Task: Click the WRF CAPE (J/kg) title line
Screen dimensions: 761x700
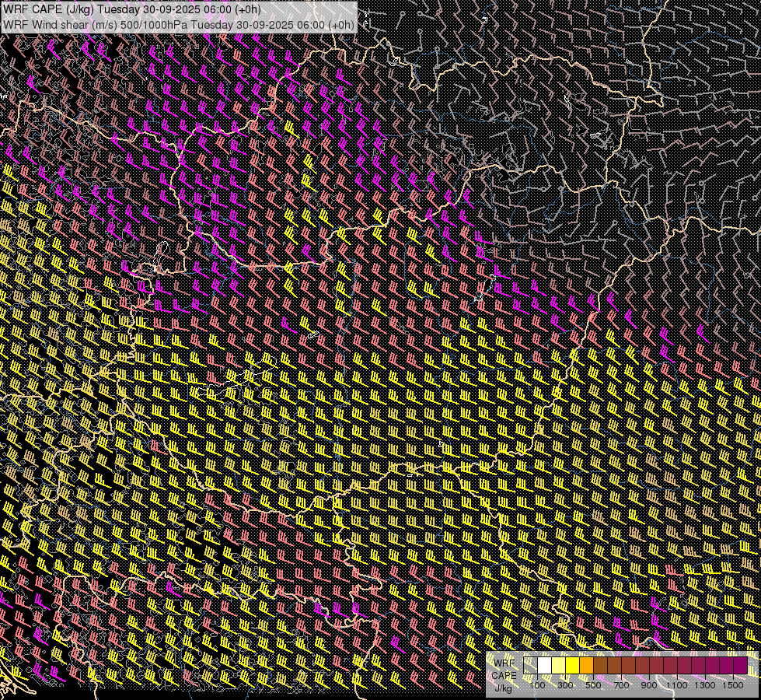Action: point(132,9)
